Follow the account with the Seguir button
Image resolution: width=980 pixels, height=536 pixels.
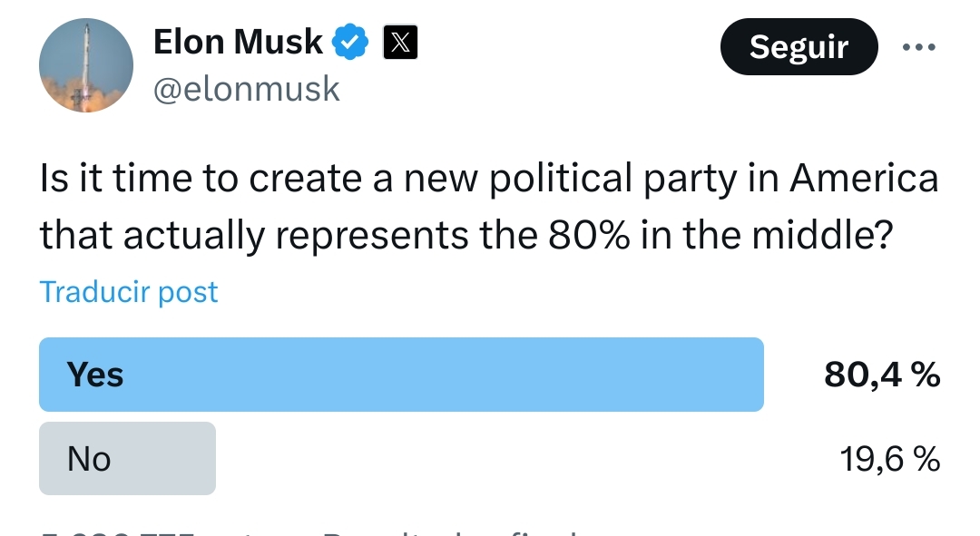pos(799,47)
